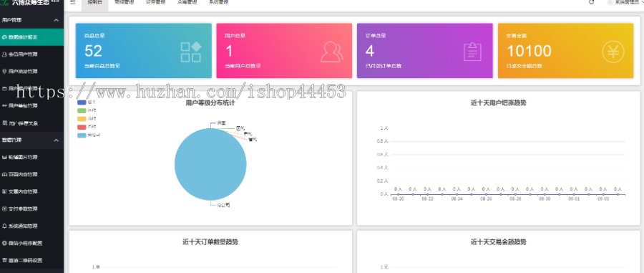Click the 近十天用户增涨趋势 chart title
644x273 pixels.
coord(498,103)
